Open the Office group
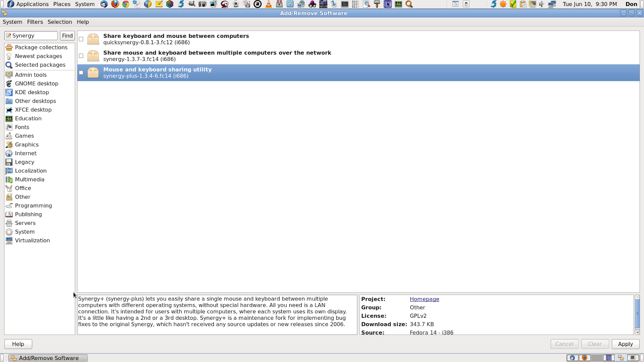644x362 pixels. (39, 188)
